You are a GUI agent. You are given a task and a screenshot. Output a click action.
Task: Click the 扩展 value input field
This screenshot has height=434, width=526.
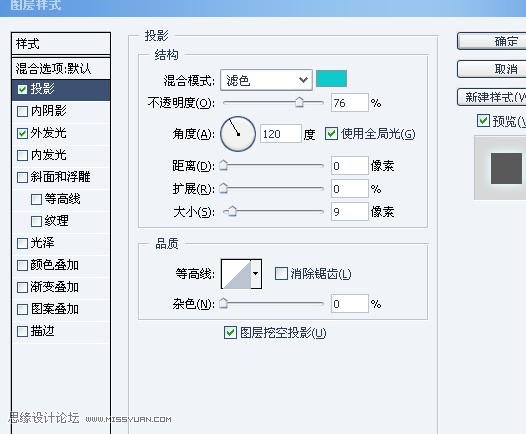click(x=350, y=189)
